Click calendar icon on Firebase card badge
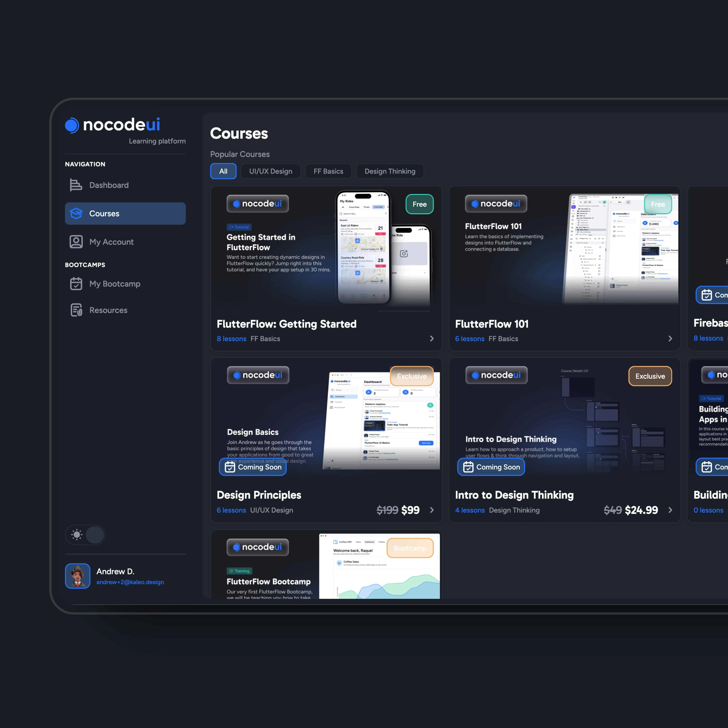728x728 pixels. [707, 295]
